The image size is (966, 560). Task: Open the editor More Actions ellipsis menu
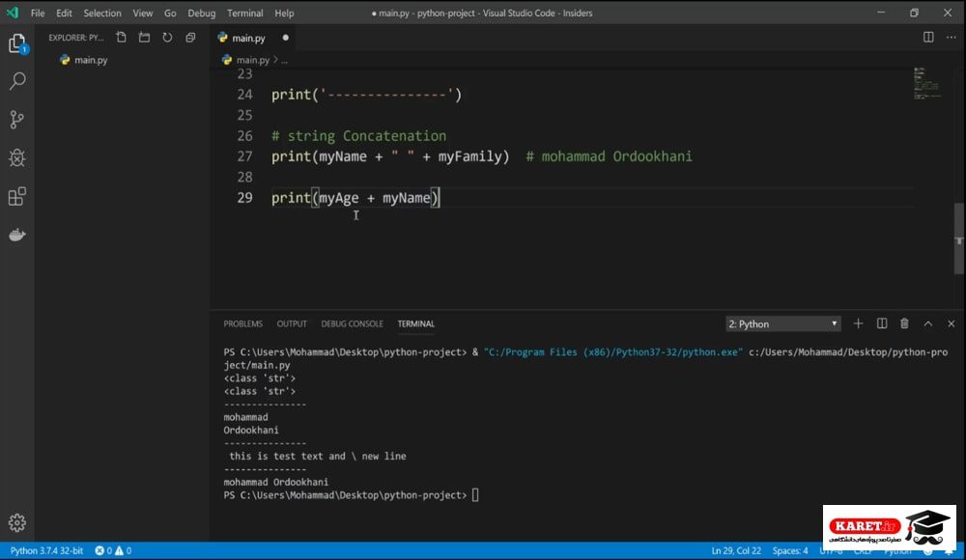coord(952,37)
